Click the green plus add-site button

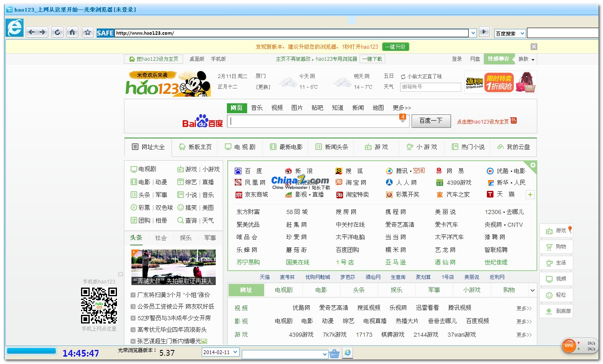tap(530, 195)
